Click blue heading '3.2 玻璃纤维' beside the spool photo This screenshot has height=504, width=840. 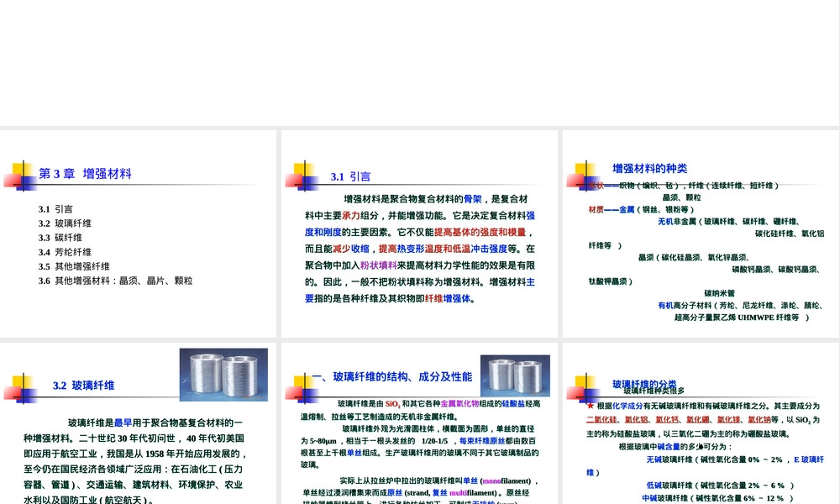83,386
